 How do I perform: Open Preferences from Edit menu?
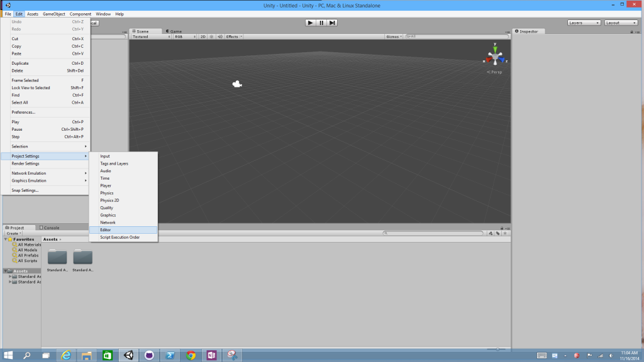pos(45,112)
